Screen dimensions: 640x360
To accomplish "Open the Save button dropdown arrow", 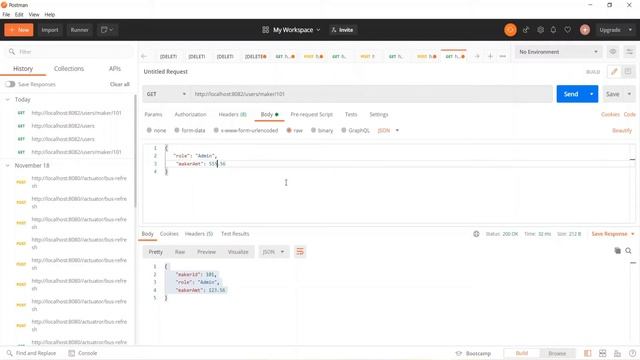I will pos(629,94).
